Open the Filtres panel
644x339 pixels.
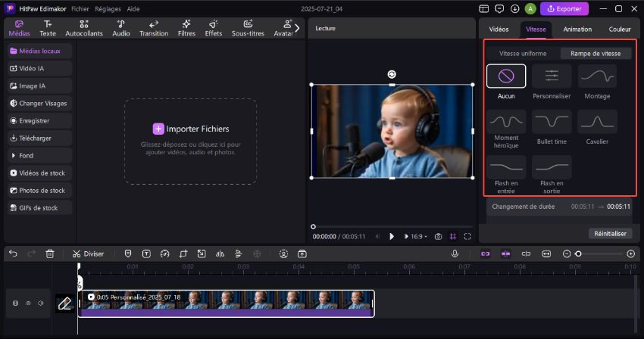click(186, 28)
